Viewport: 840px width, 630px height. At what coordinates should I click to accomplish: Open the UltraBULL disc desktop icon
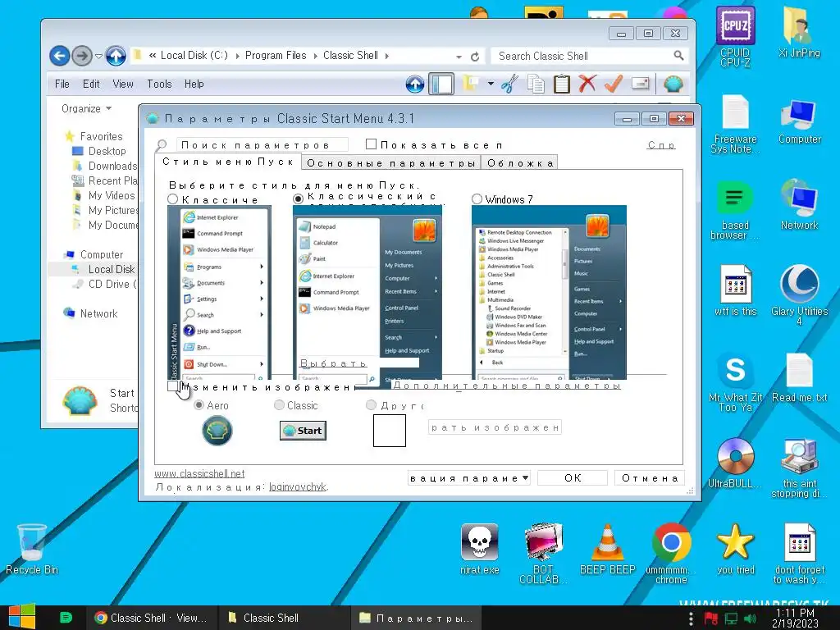click(735, 463)
